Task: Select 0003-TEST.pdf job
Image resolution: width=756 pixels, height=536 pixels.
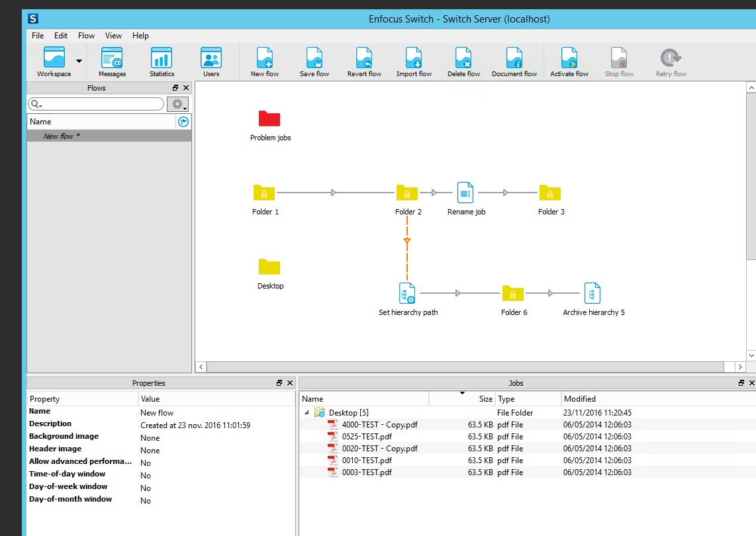Action: coord(528,472)
